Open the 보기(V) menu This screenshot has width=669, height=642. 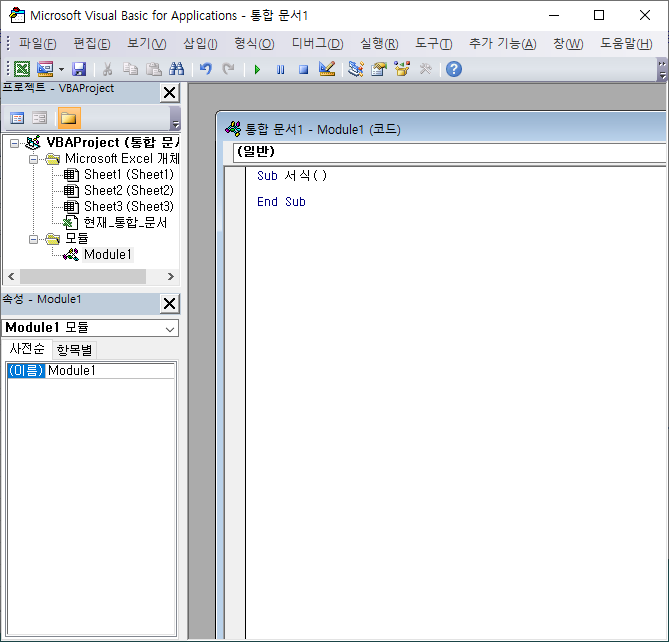pyautogui.click(x=146, y=44)
